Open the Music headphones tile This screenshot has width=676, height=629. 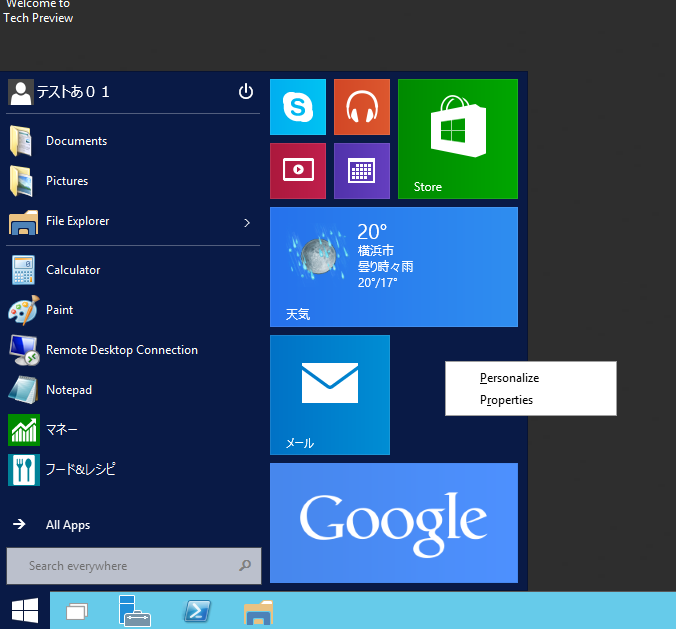coord(362,107)
